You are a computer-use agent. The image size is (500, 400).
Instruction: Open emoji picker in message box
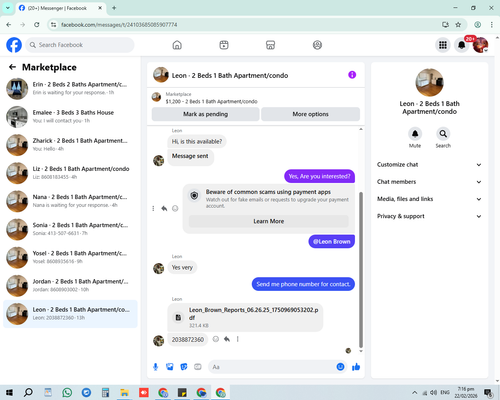coord(340,367)
